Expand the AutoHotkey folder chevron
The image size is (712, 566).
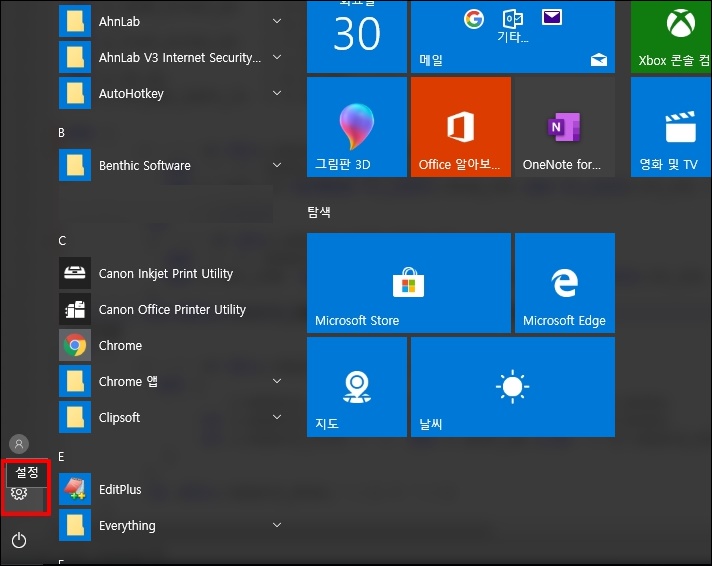click(277, 93)
